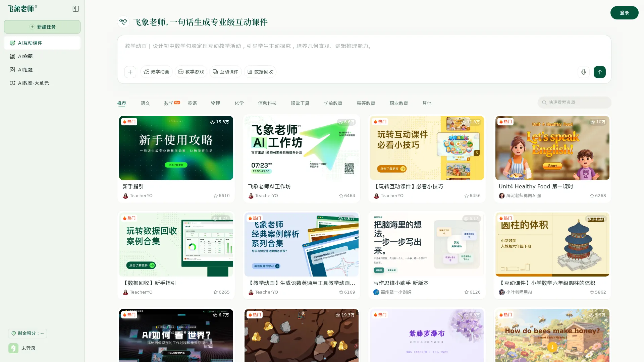644x362 pixels.
Task: Star the 【教学动画】生成语数英通用工具 card
Action: click(341, 292)
